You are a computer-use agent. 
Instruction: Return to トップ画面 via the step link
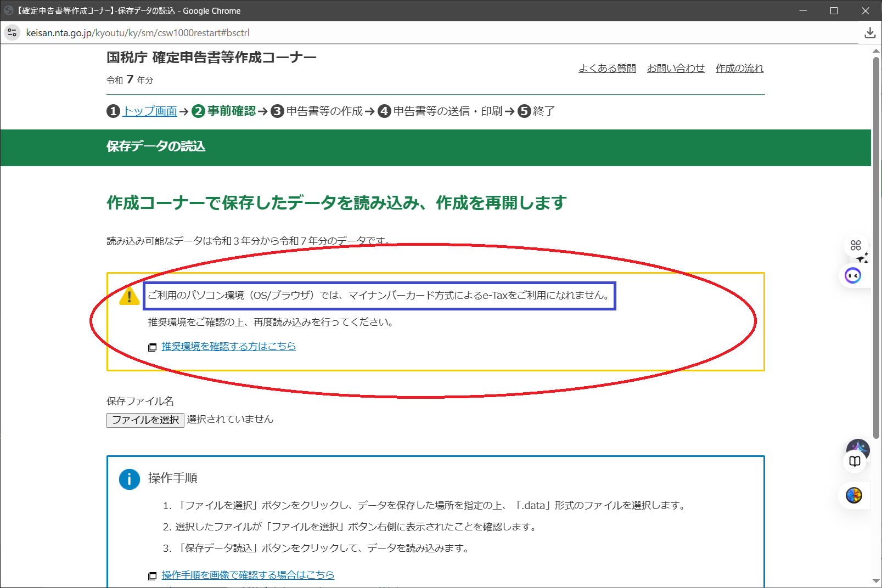point(150,111)
